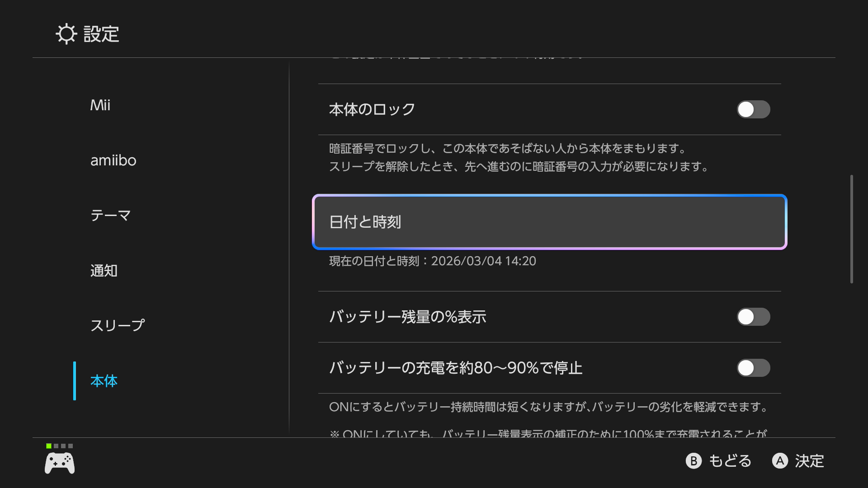Image resolution: width=868 pixels, height=488 pixels.
Task: Open the 通知 notification settings
Action: coord(104,271)
